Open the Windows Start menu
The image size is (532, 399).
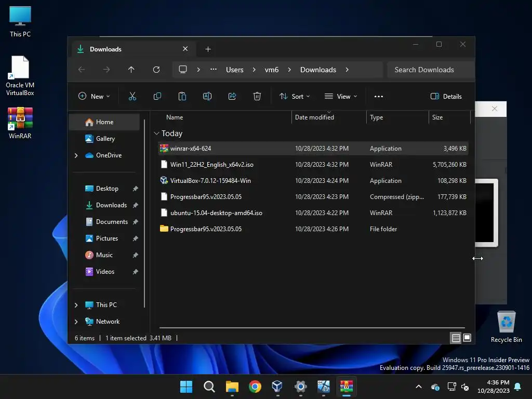pyautogui.click(x=187, y=387)
